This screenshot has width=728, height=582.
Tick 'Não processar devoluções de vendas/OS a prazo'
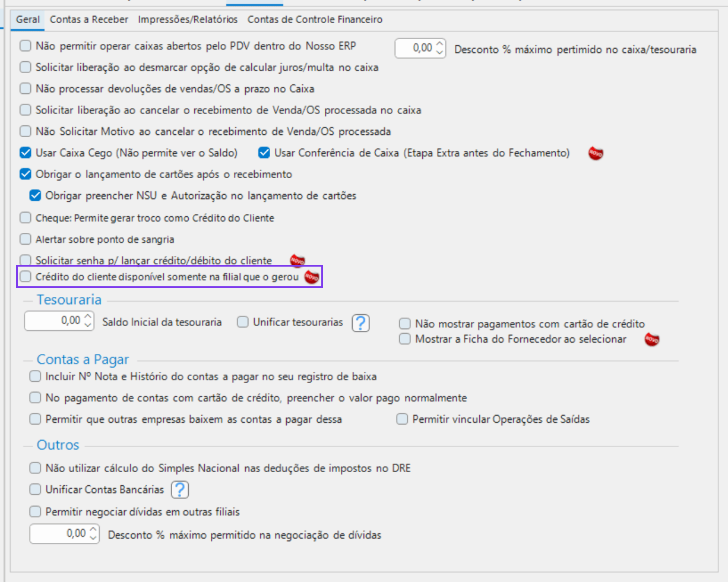click(x=25, y=88)
